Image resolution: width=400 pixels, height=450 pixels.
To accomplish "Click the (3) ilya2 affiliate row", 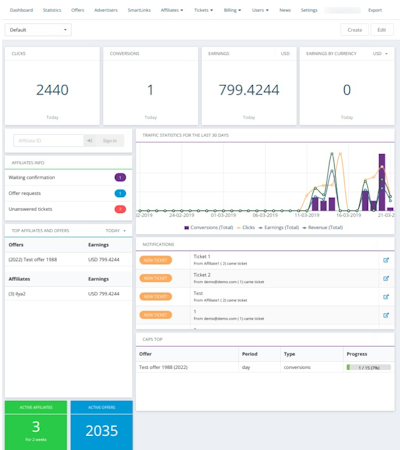I will 68,294.
